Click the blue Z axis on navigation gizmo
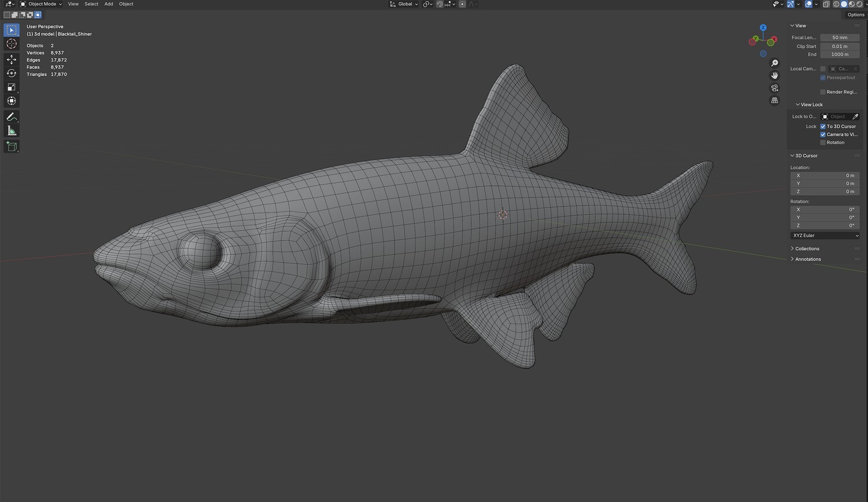868x502 pixels. [x=763, y=27]
